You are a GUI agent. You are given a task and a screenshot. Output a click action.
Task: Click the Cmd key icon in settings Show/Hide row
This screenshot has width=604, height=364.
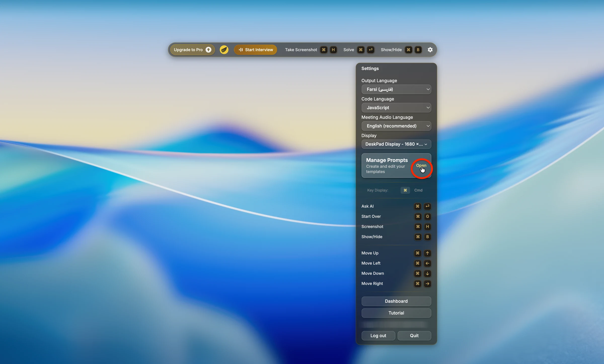click(x=418, y=237)
